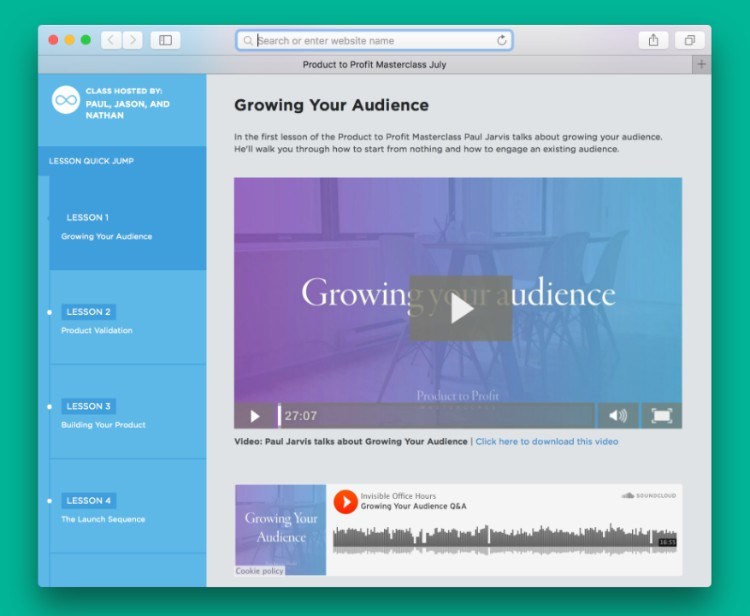The width and height of the screenshot is (750, 616).
Task: Minimize the Safari window with yellow button
Action: point(70,40)
